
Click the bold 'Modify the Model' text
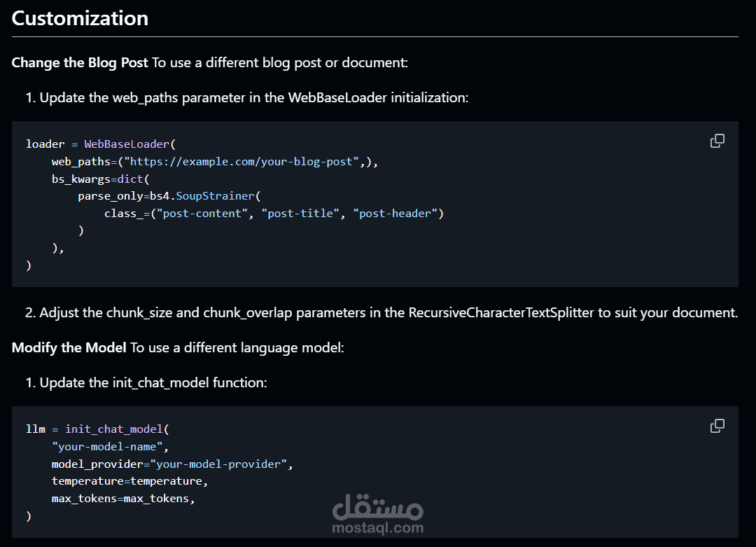[69, 347]
